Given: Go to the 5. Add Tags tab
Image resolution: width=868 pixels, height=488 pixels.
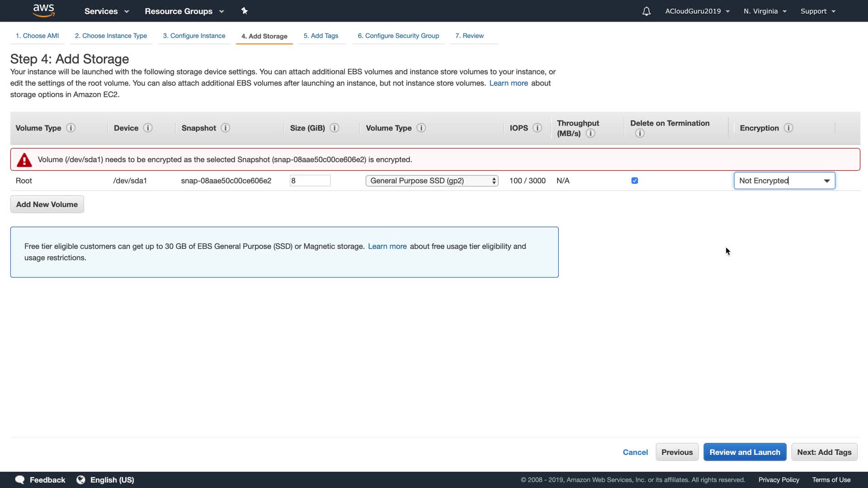Looking at the screenshot, I should pos(321,36).
